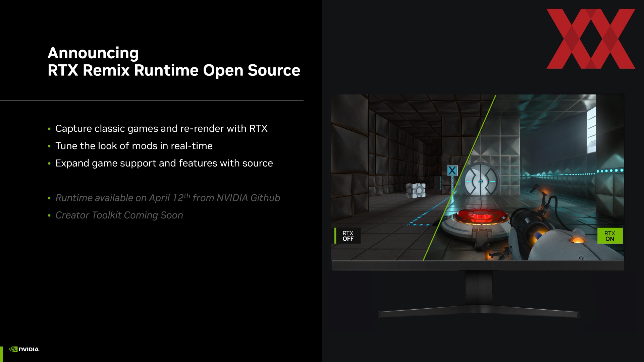Click the circular exit door in game image
The image size is (644, 362).
(x=481, y=181)
